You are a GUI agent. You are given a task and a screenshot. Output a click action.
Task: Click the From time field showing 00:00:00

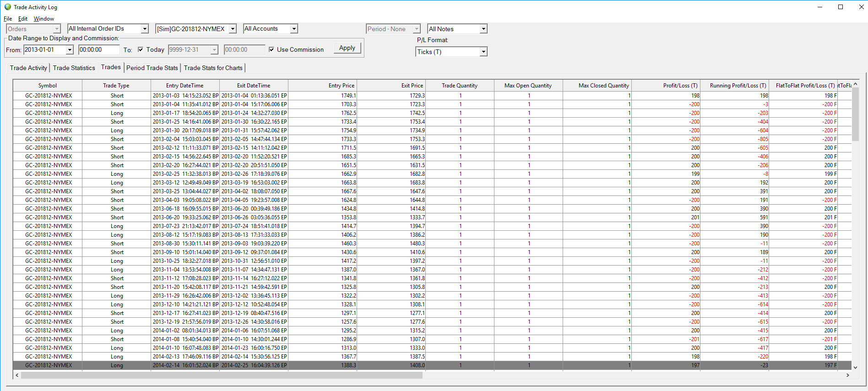coord(99,50)
